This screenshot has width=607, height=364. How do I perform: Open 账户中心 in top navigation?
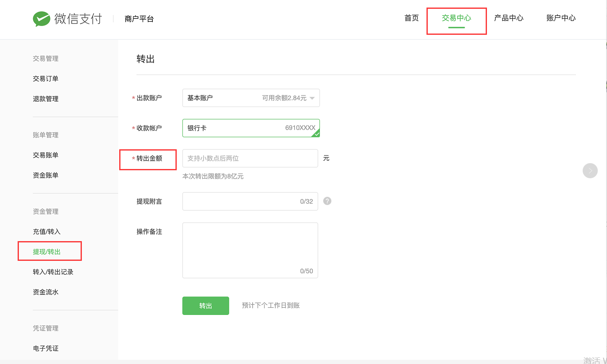(x=561, y=18)
